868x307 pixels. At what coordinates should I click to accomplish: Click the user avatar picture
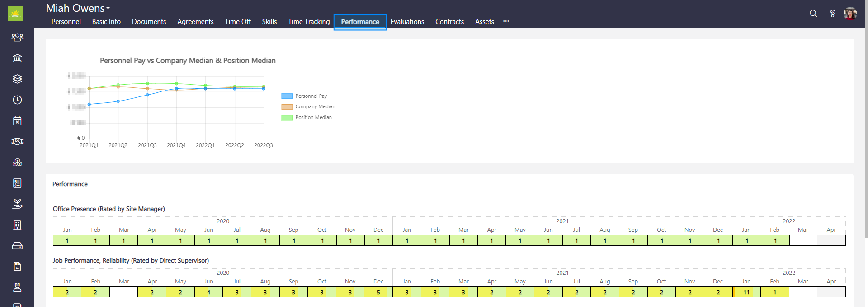point(850,14)
